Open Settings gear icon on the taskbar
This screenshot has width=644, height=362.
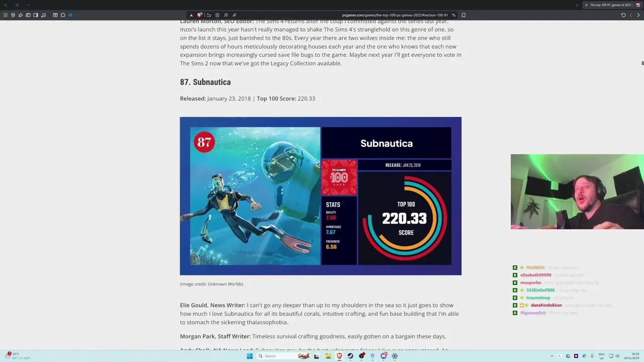click(394, 356)
